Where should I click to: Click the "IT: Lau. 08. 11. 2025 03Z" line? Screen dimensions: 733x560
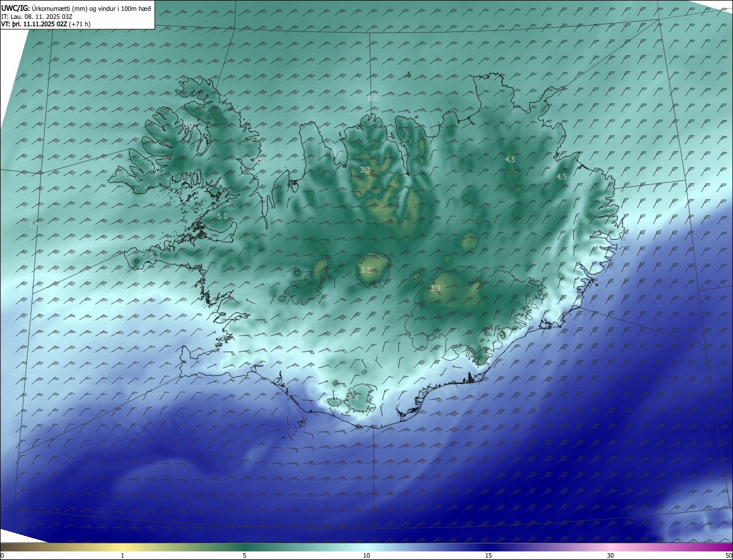(37, 17)
